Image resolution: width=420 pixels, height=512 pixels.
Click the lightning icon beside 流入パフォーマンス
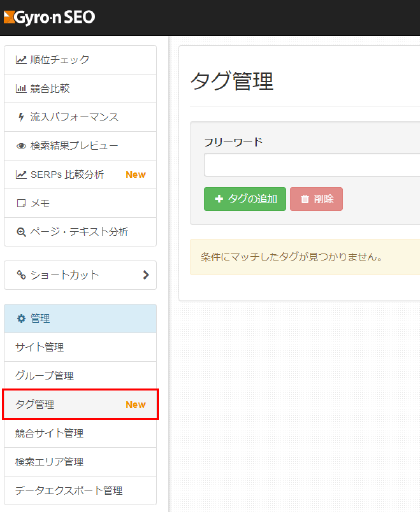click(x=21, y=117)
